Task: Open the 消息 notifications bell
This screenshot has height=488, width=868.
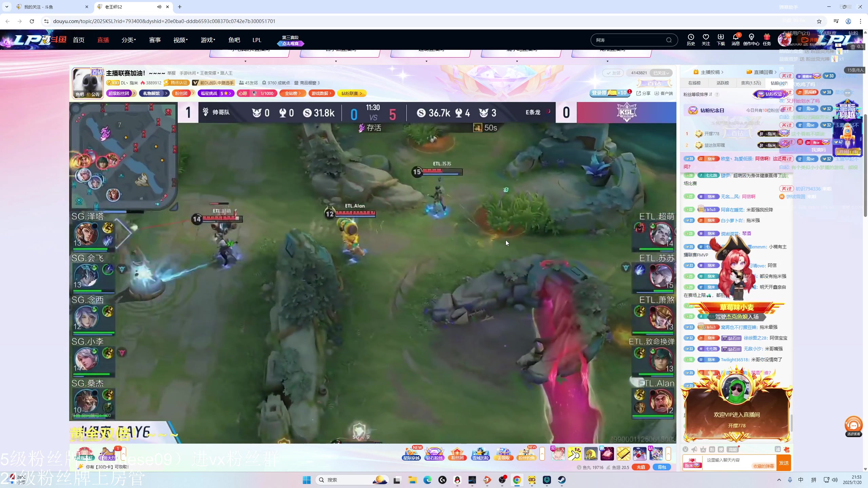Action: (735, 39)
